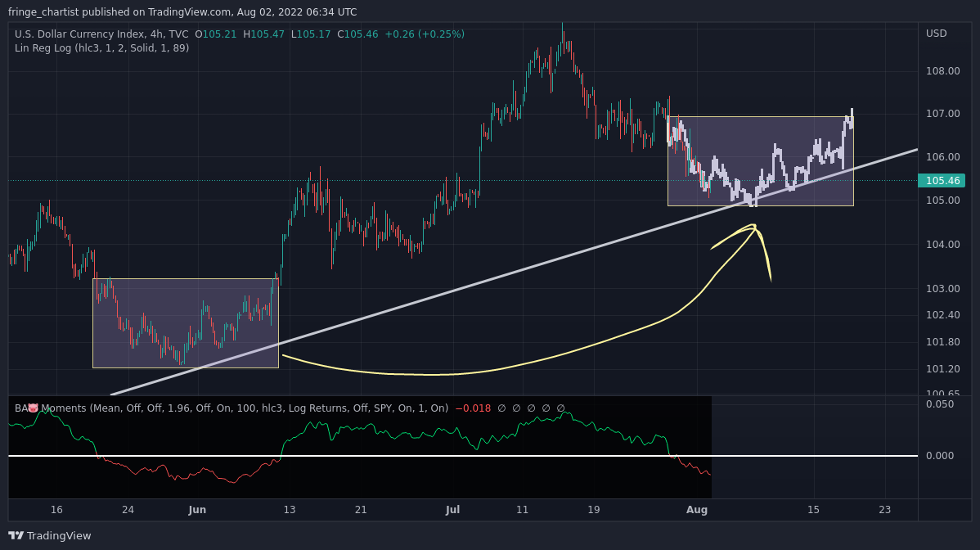Click the 101.80 price axis label
This screenshot has height=550, width=980.
coord(942,342)
